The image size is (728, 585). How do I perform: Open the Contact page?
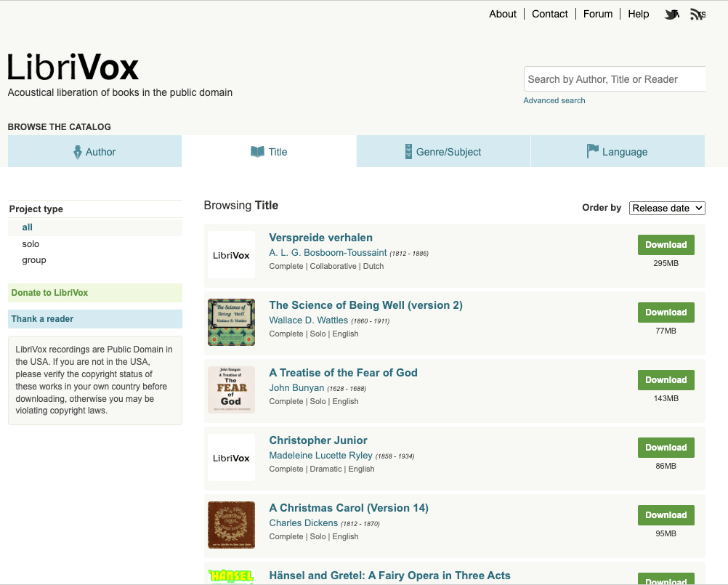point(550,14)
